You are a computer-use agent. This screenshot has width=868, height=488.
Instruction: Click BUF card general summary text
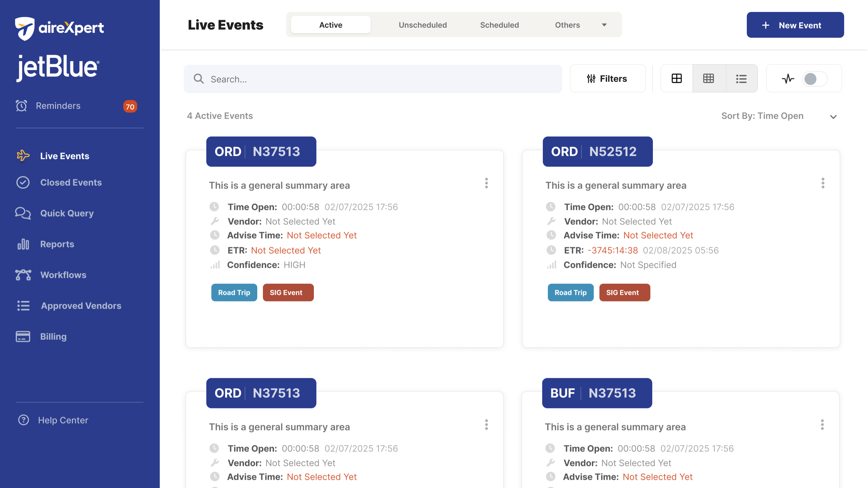tap(615, 427)
